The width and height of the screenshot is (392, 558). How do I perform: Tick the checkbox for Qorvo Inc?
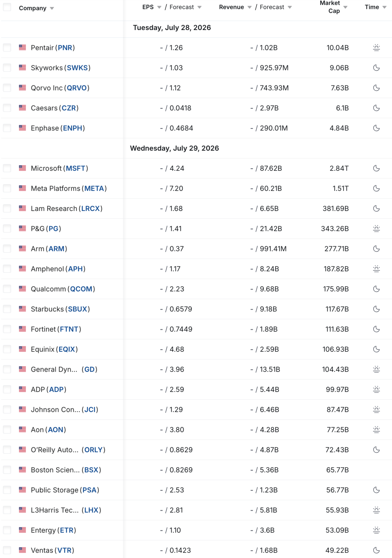click(7, 88)
